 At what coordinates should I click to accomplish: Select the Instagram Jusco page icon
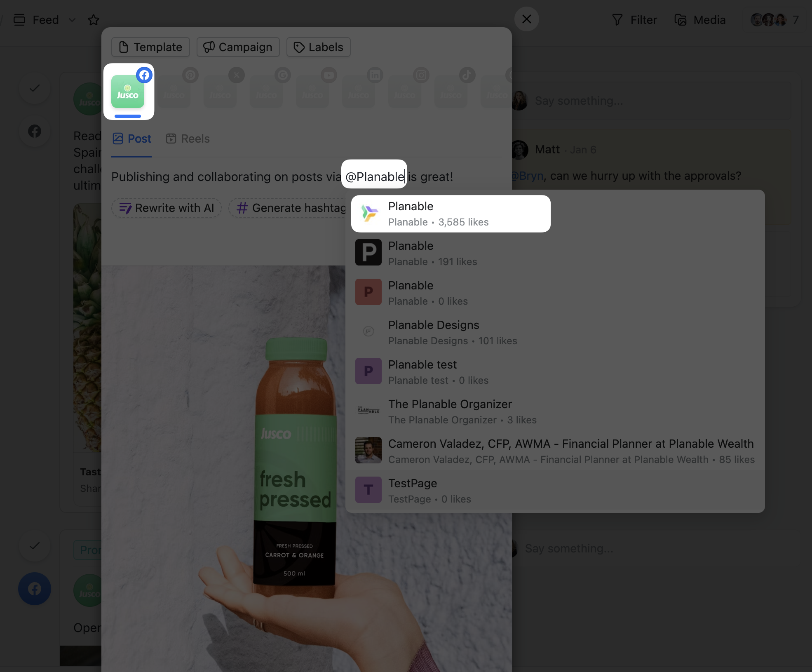[x=406, y=92]
